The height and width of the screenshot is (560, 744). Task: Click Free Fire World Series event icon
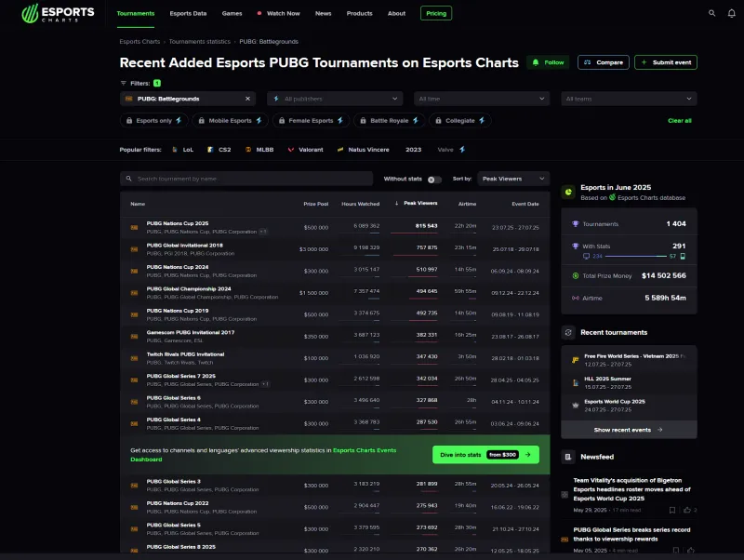[x=575, y=360]
